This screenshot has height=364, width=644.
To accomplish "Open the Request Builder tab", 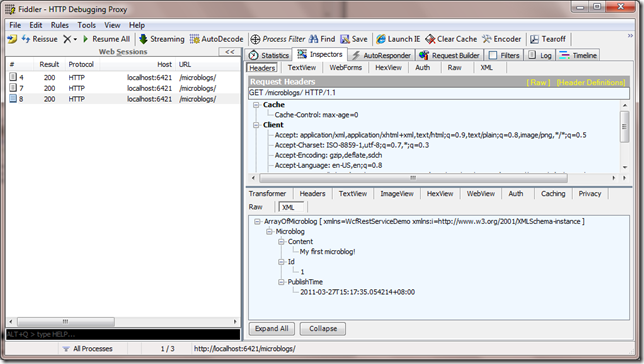I will [x=450, y=55].
